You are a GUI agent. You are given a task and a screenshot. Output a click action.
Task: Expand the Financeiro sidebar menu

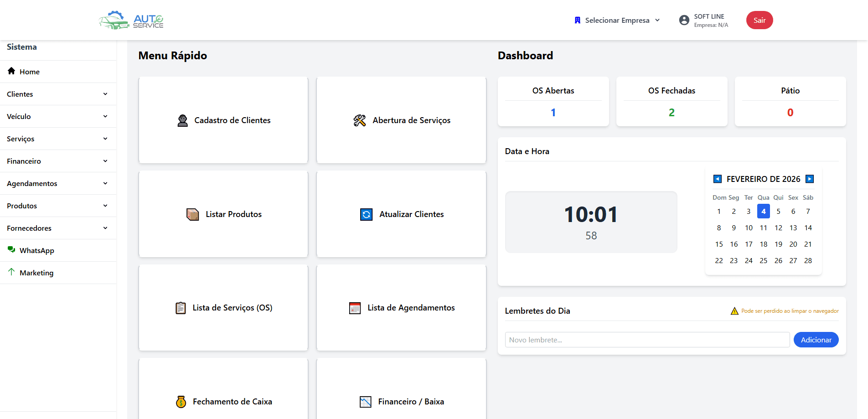point(58,161)
